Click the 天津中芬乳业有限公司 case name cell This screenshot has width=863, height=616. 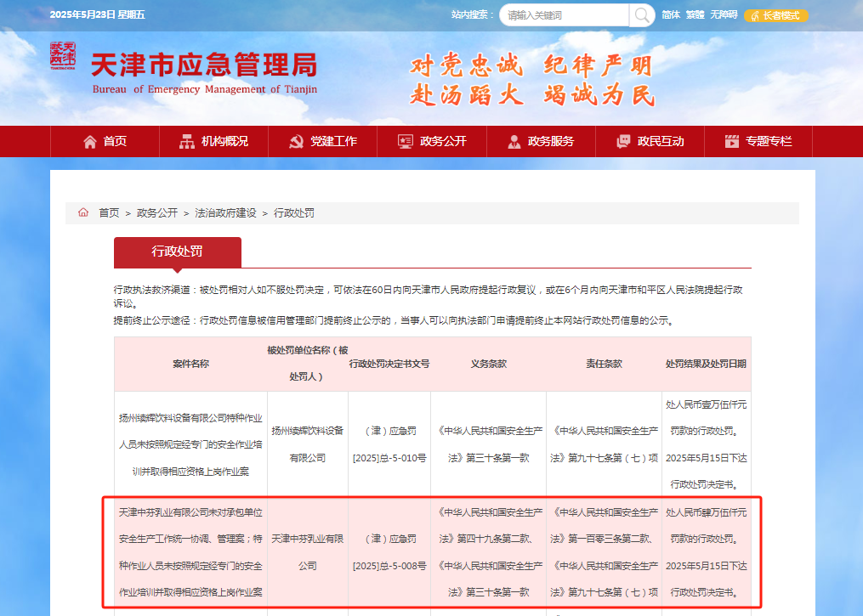point(190,552)
